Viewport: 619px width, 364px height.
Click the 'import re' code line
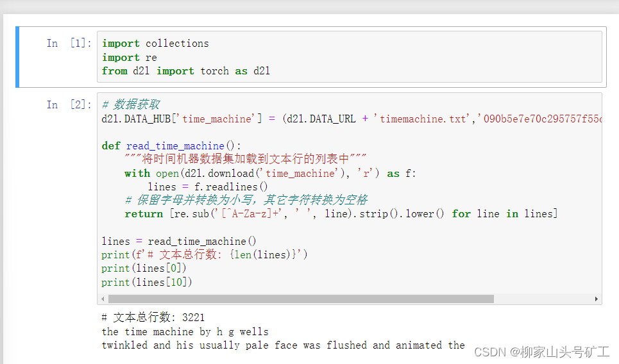click(x=130, y=57)
